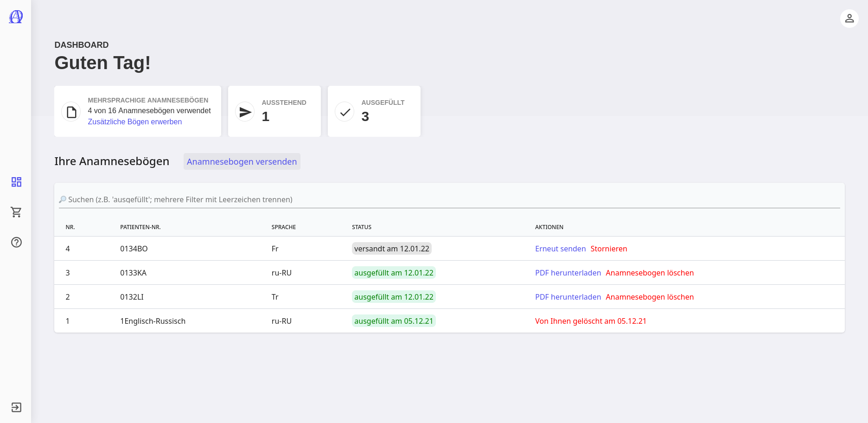The image size is (868, 423).
Task: Click the Patienten-Nr. column header
Action: 140,227
